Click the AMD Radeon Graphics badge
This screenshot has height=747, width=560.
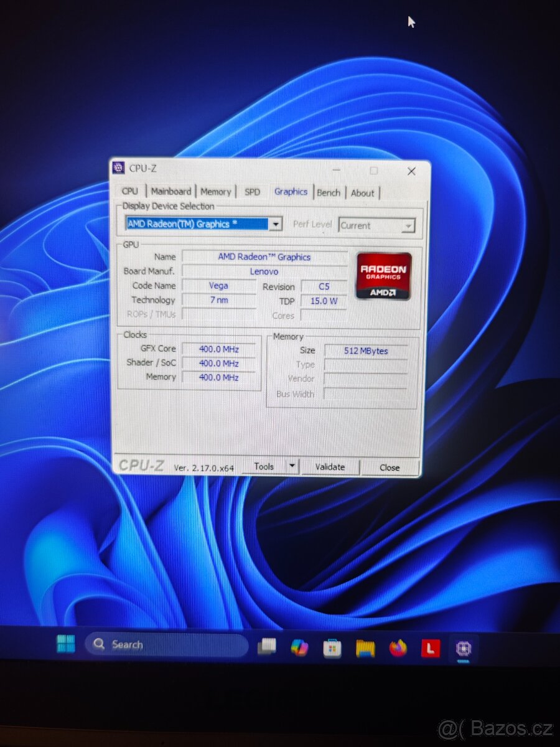(383, 276)
